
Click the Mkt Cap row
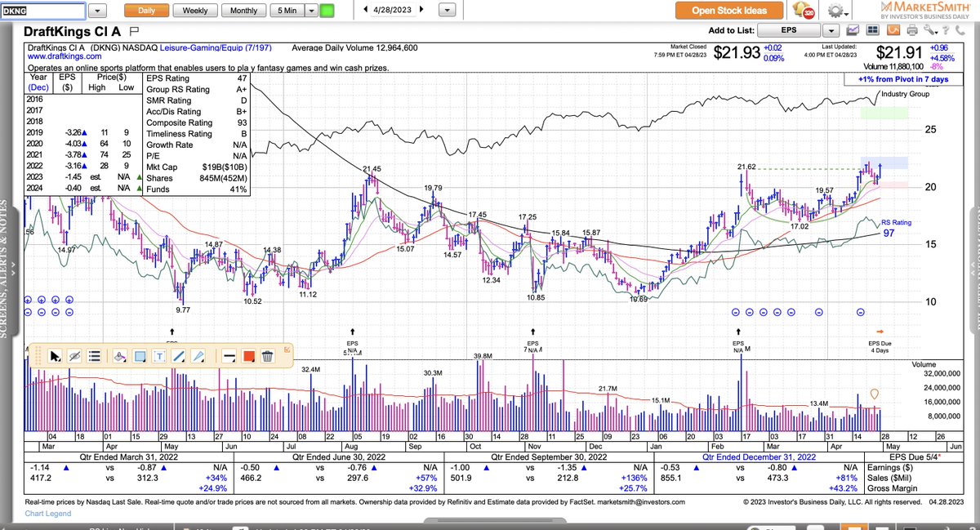point(195,168)
